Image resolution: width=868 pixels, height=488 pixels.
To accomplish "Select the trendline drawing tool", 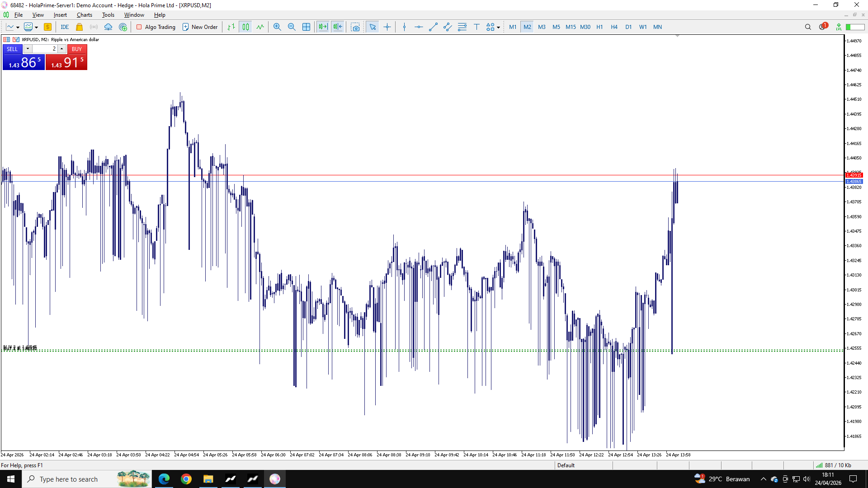I will coord(433,27).
